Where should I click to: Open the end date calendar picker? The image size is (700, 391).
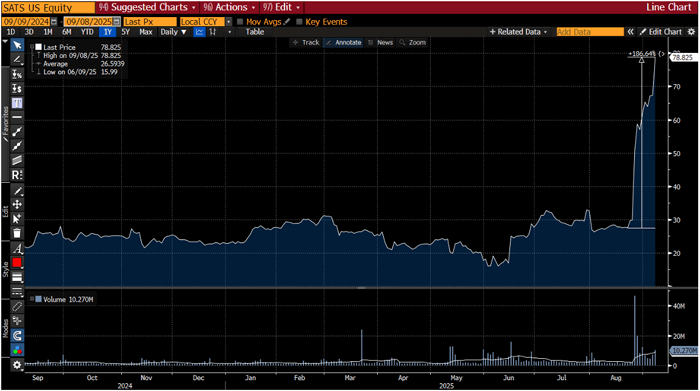[x=116, y=21]
